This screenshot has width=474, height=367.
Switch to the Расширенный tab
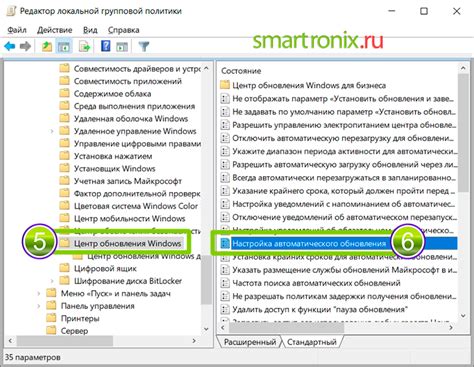(250, 342)
